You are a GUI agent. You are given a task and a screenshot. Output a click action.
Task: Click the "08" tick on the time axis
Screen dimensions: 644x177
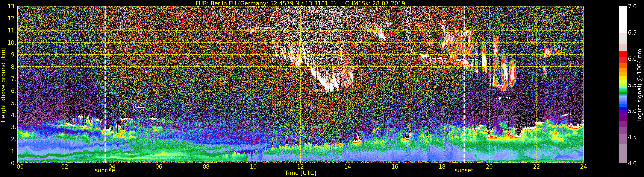(206, 167)
